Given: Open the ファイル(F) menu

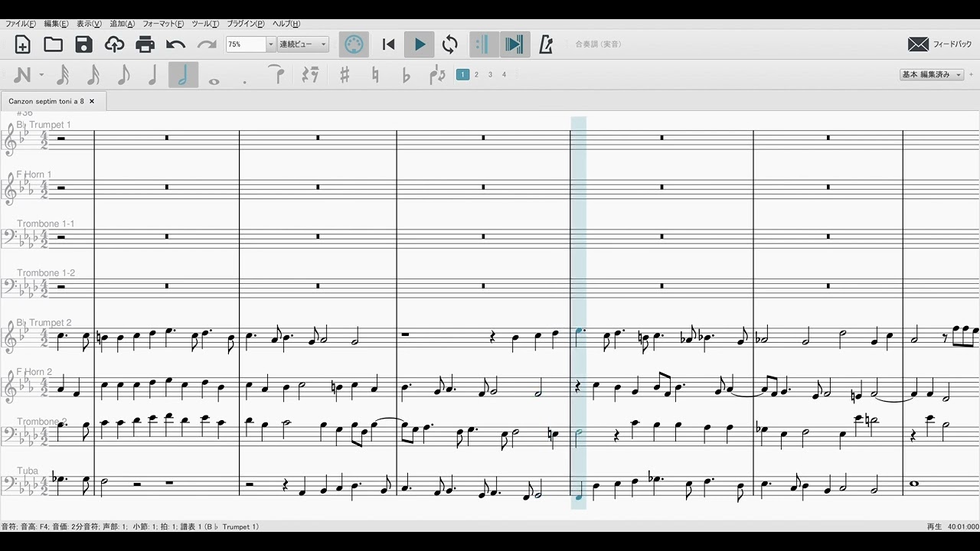Looking at the screenshot, I should [x=21, y=24].
